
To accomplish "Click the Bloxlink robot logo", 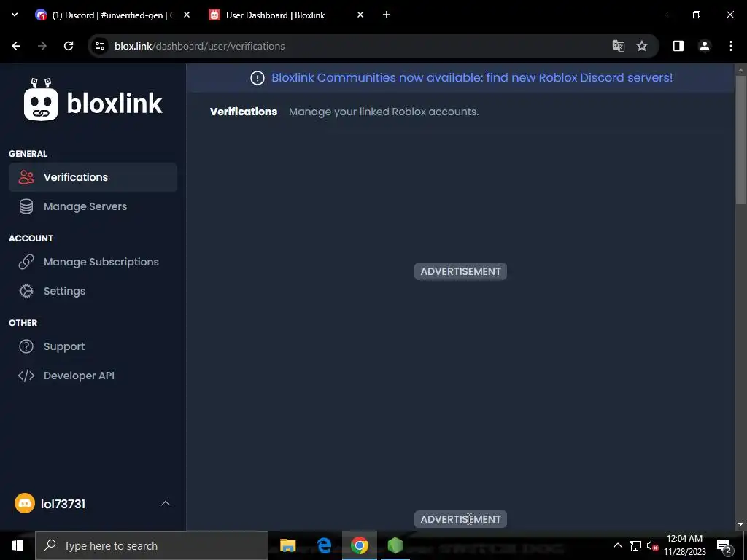I will tap(41, 99).
